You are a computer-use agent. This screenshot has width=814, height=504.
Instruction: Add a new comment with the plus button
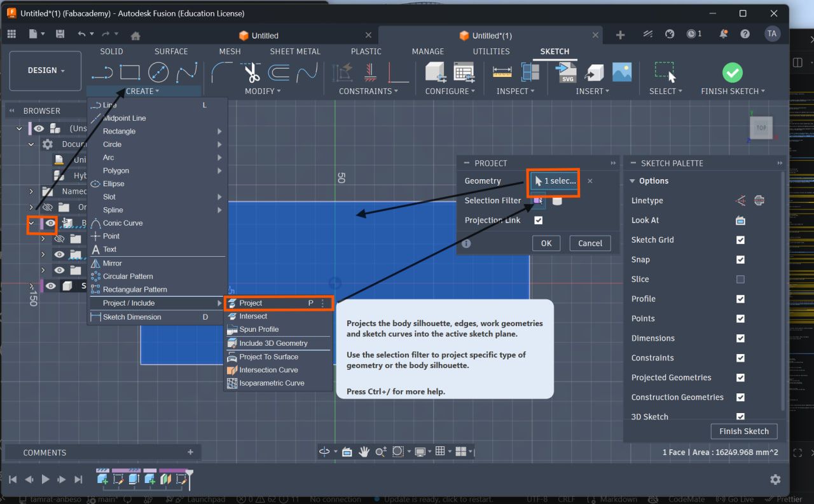click(190, 453)
